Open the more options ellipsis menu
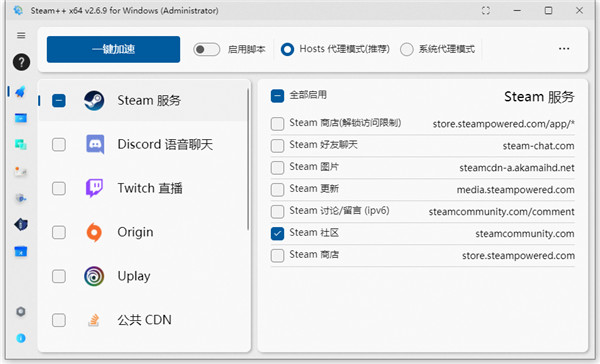 564,49
